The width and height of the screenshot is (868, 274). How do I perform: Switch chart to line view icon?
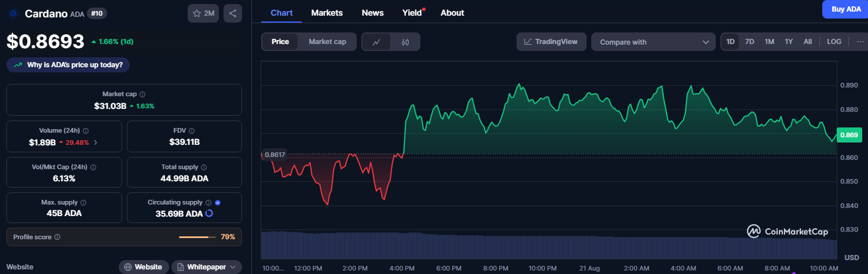point(376,42)
